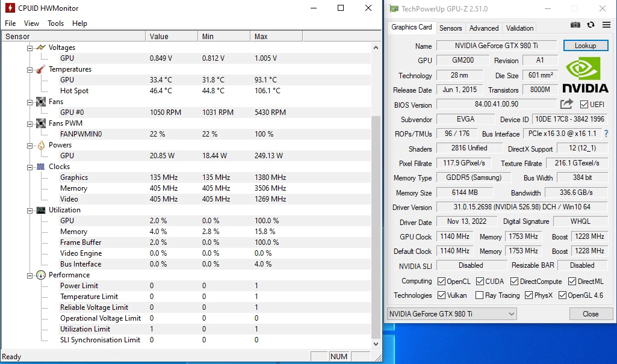Click the Utilization chart icon

coord(41,210)
